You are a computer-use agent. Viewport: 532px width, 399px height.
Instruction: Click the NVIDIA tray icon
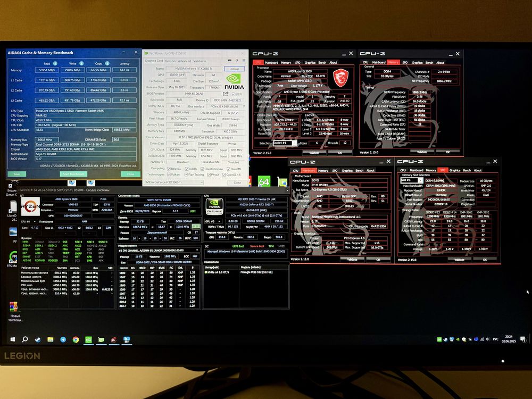pyautogui.click(x=458, y=339)
